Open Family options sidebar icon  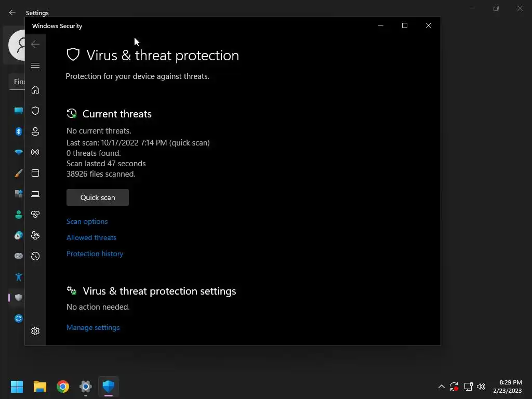click(35, 235)
